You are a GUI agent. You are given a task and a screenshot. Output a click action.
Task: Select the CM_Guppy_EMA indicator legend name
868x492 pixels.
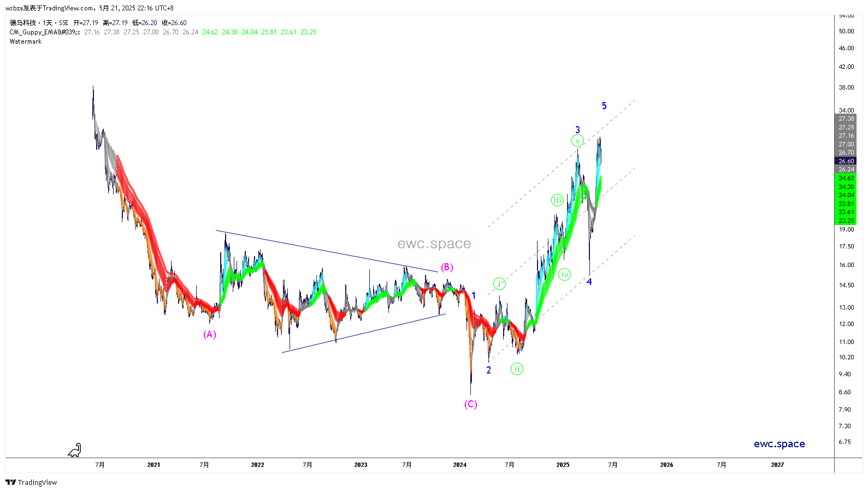pyautogui.click(x=45, y=32)
